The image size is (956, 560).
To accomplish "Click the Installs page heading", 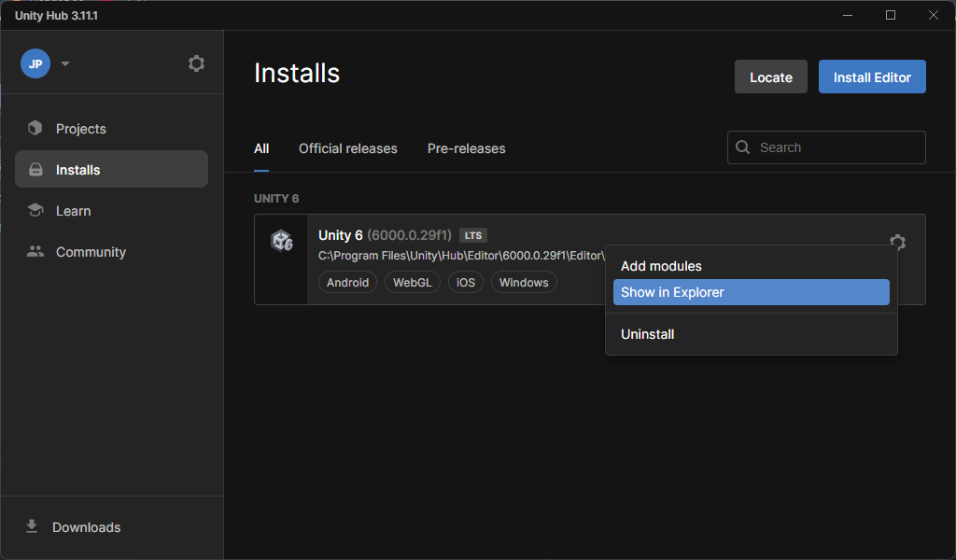I will tap(297, 73).
